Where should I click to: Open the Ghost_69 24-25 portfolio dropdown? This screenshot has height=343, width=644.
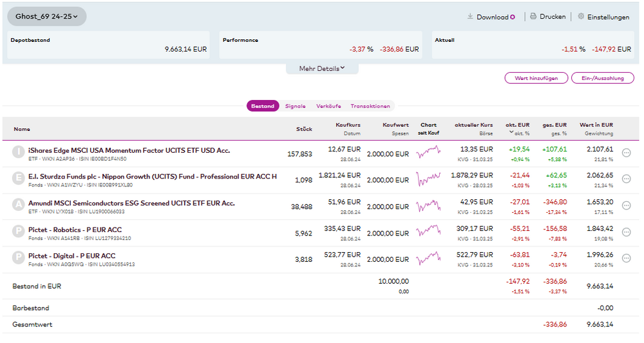pyautogui.click(x=46, y=16)
